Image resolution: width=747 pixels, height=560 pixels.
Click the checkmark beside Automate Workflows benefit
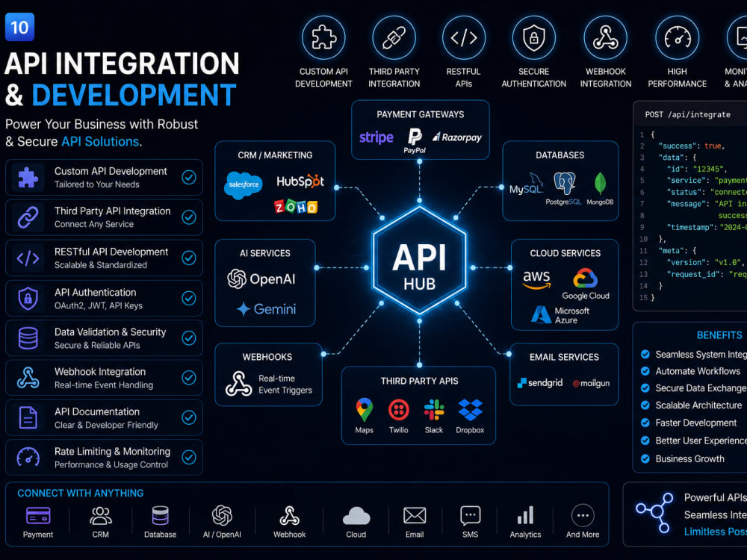coord(645,371)
